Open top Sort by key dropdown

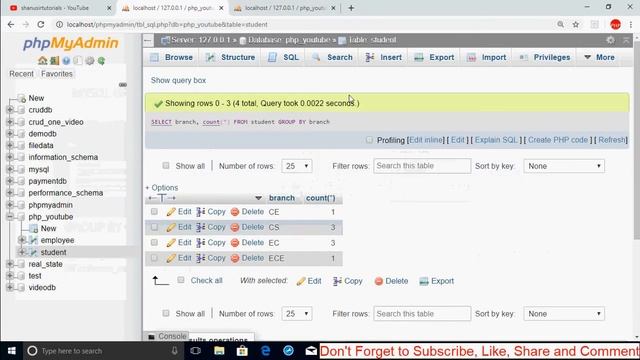[564, 166]
